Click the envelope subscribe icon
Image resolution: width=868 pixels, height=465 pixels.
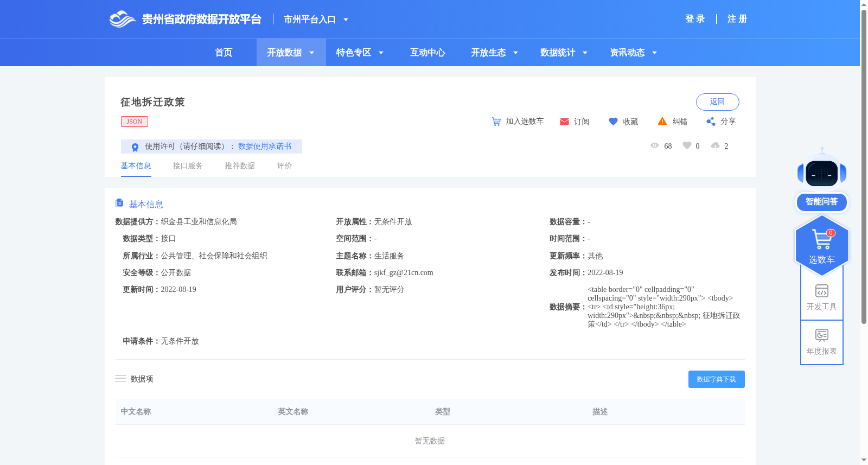click(x=564, y=122)
